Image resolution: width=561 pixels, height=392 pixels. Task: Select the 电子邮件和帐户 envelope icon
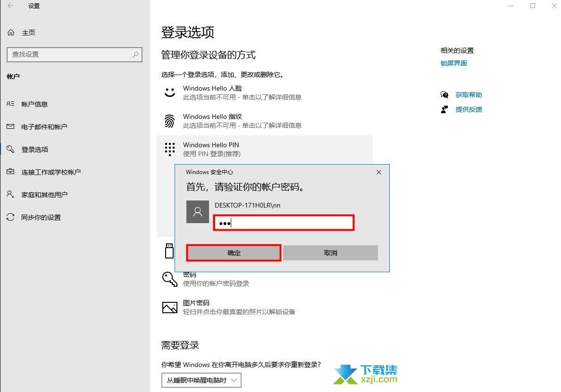pyautogui.click(x=10, y=126)
